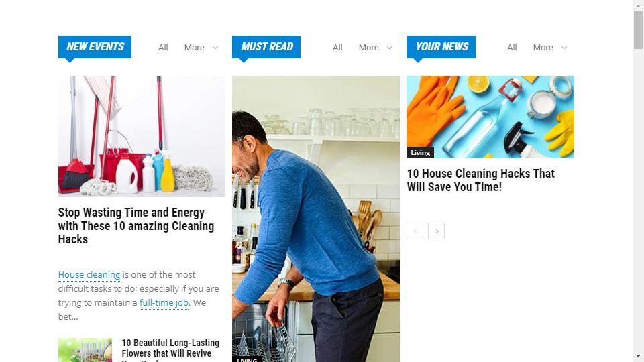644x362 pixels.
Task: Open the man loading dishwasher image
Action: (x=316, y=219)
